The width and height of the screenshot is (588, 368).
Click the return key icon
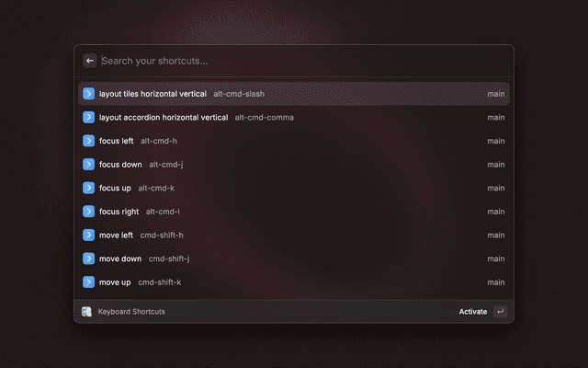500,312
